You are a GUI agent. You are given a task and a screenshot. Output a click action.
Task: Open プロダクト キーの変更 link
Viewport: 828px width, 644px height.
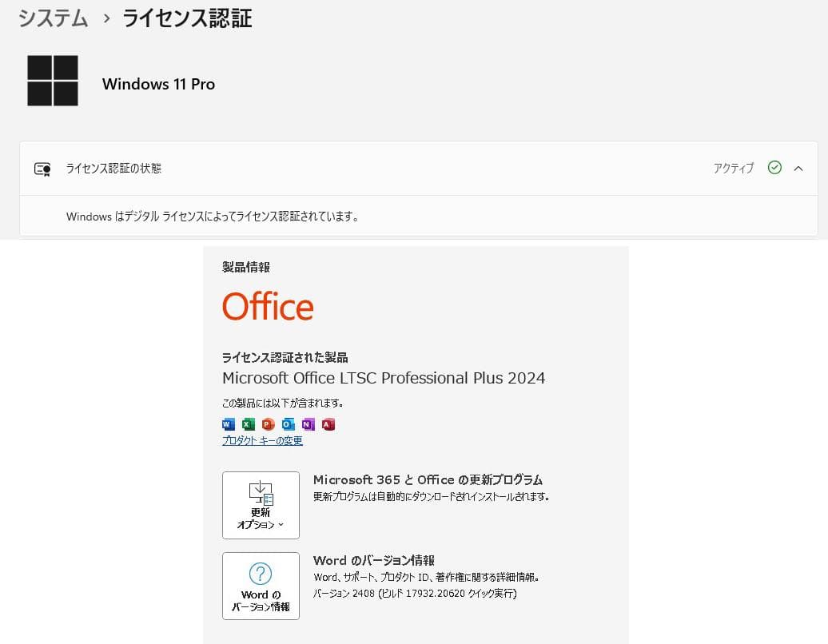[261, 440]
